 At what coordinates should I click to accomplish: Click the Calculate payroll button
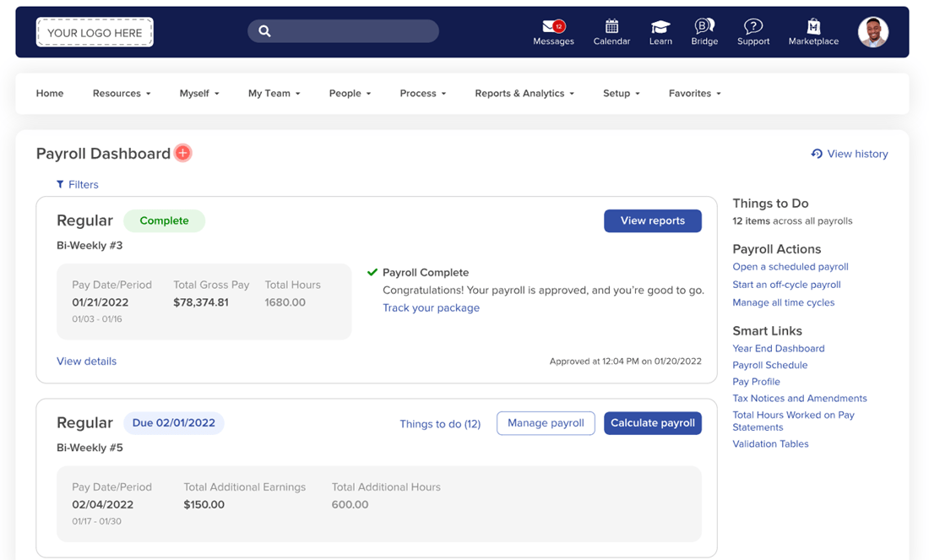(x=652, y=423)
